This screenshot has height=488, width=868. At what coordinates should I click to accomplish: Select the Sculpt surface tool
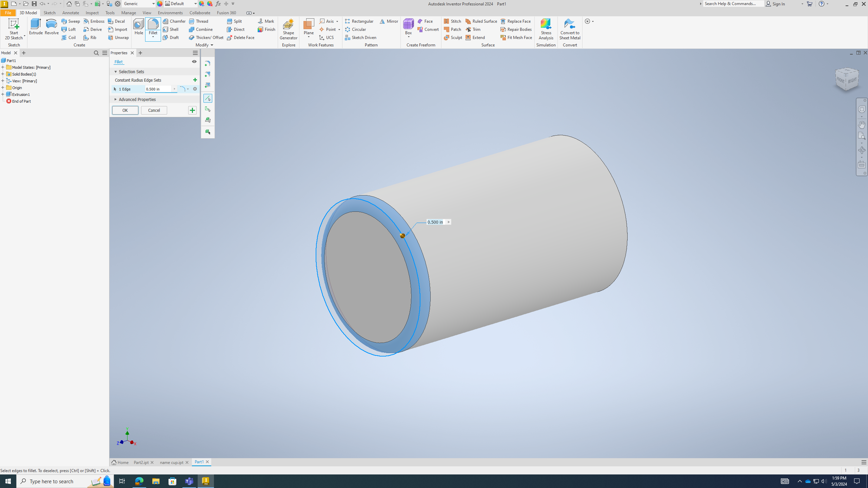click(453, 37)
